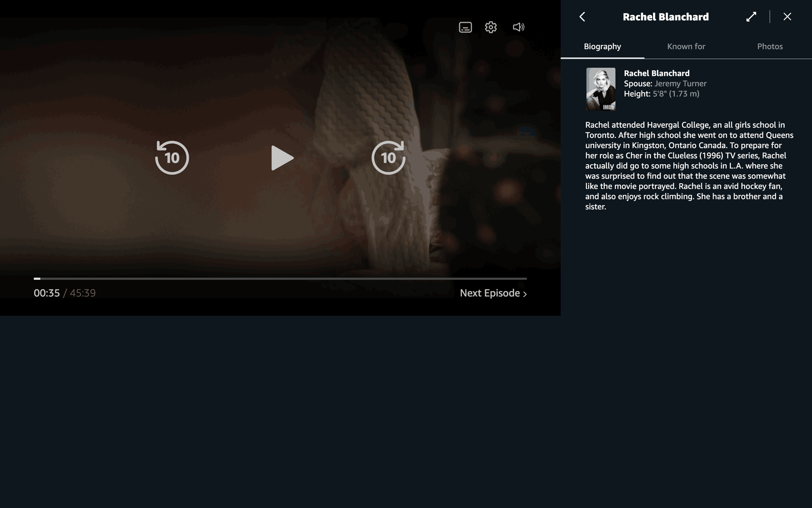Play the paused video
This screenshot has height=508, width=812.
click(x=282, y=158)
